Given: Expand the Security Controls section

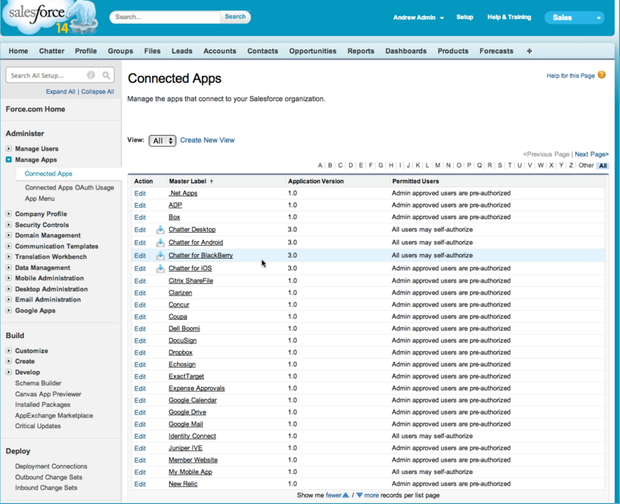Looking at the screenshot, I should [9, 225].
